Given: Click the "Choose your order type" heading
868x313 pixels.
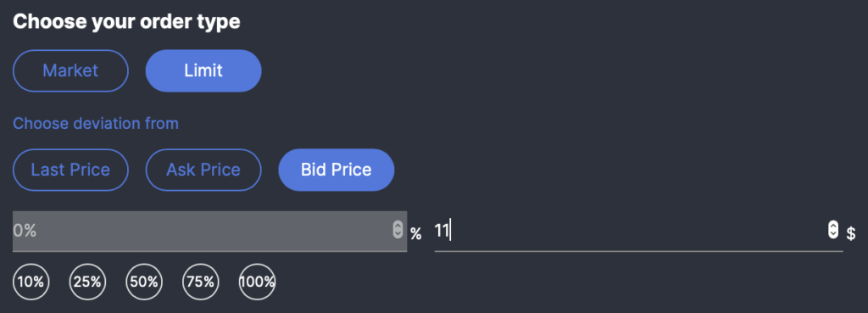Looking at the screenshot, I should (126, 21).
